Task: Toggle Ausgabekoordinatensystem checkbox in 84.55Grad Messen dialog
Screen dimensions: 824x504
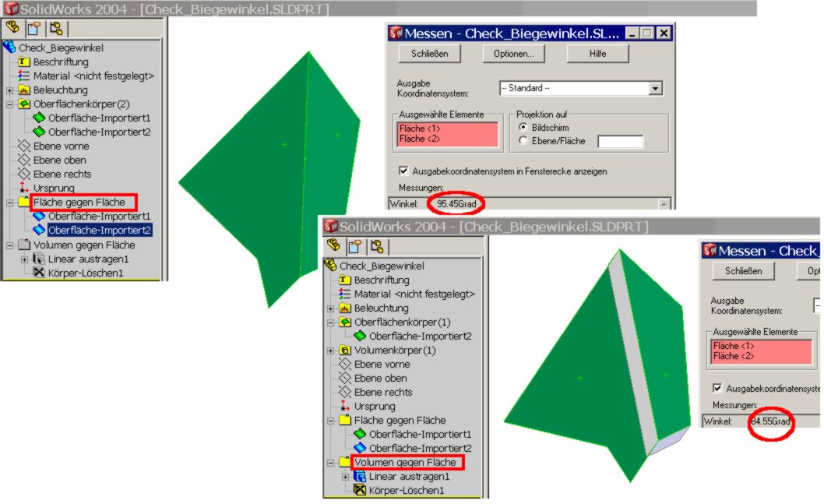Action: 717,389
